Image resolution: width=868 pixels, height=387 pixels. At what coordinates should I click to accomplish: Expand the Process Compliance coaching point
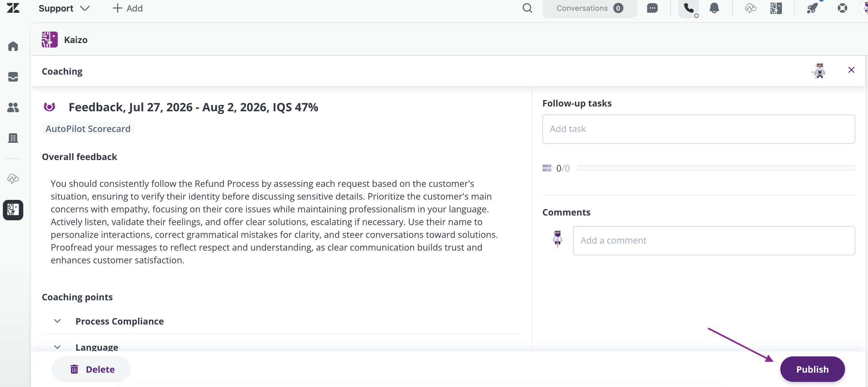(x=57, y=321)
